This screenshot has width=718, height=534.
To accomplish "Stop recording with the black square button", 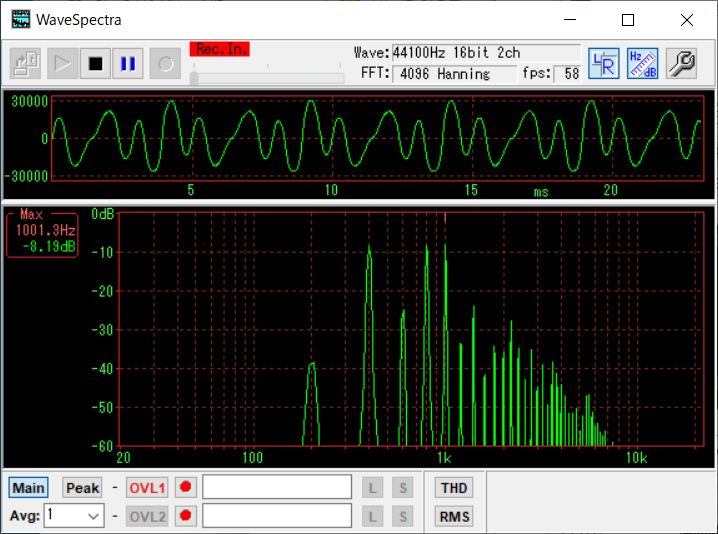I will coord(95,63).
